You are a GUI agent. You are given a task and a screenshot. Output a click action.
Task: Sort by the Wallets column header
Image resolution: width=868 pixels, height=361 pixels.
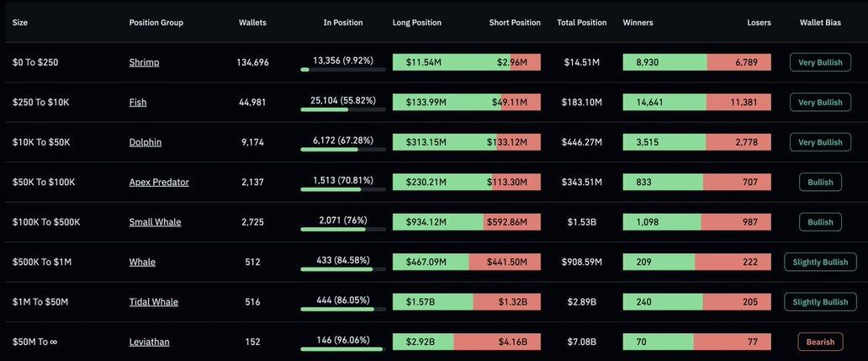[252, 23]
